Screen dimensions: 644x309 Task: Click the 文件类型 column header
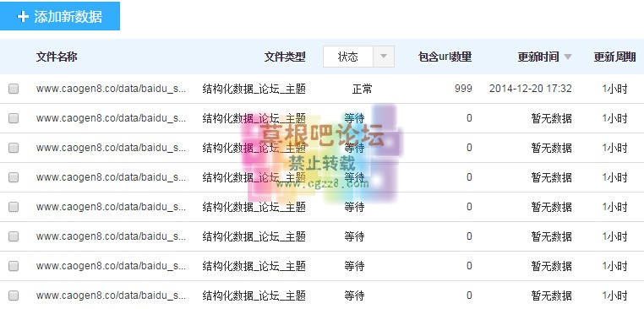[x=285, y=57]
